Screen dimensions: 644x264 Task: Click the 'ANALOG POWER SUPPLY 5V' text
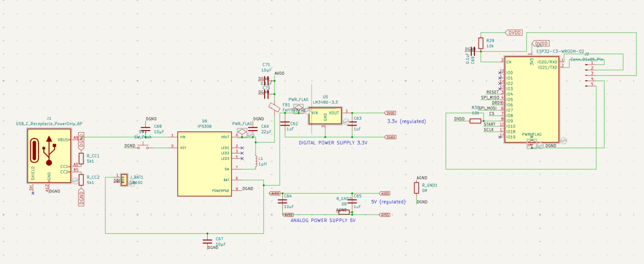(x=323, y=220)
